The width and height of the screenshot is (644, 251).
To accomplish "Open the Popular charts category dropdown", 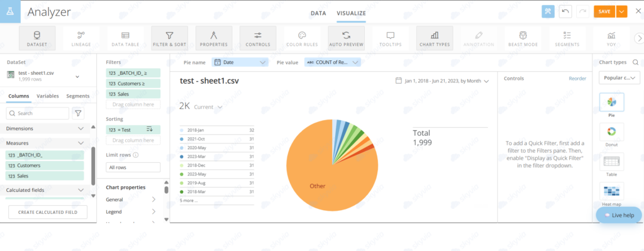I will [619, 77].
